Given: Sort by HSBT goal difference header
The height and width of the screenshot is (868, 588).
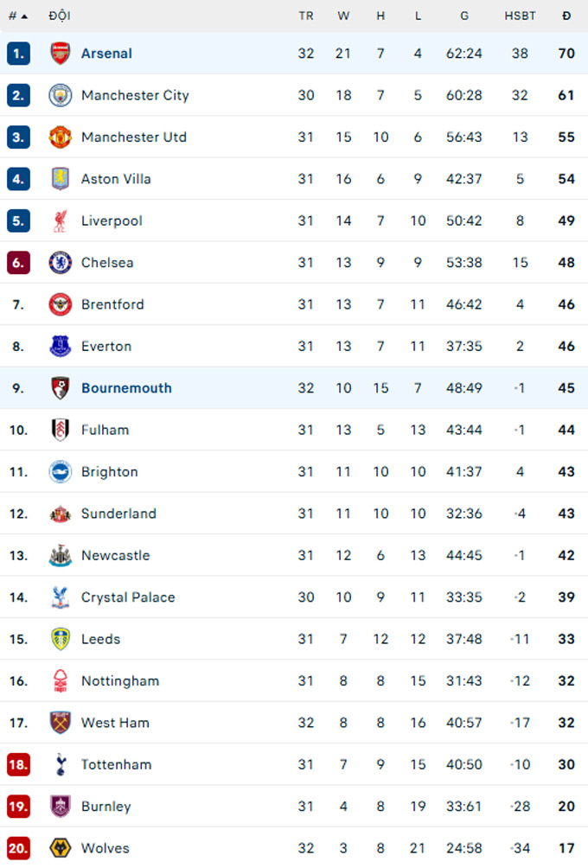Looking at the screenshot, I should point(520,16).
